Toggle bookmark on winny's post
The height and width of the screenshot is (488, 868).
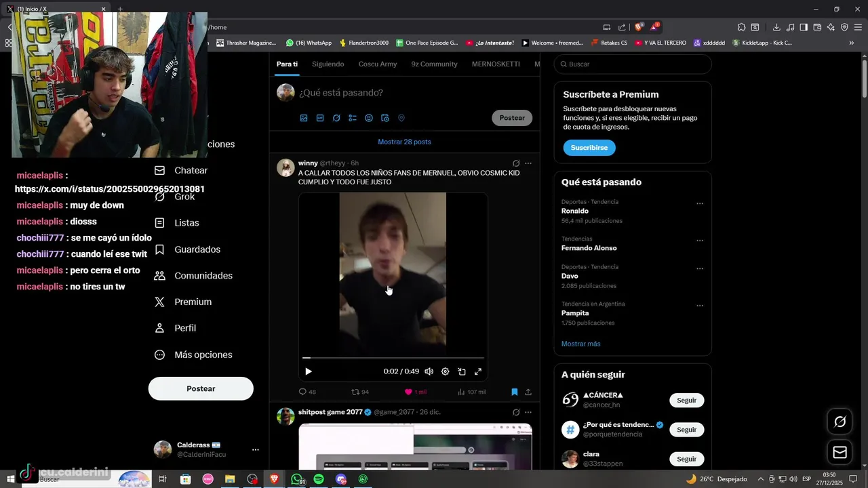pyautogui.click(x=514, y=392)
